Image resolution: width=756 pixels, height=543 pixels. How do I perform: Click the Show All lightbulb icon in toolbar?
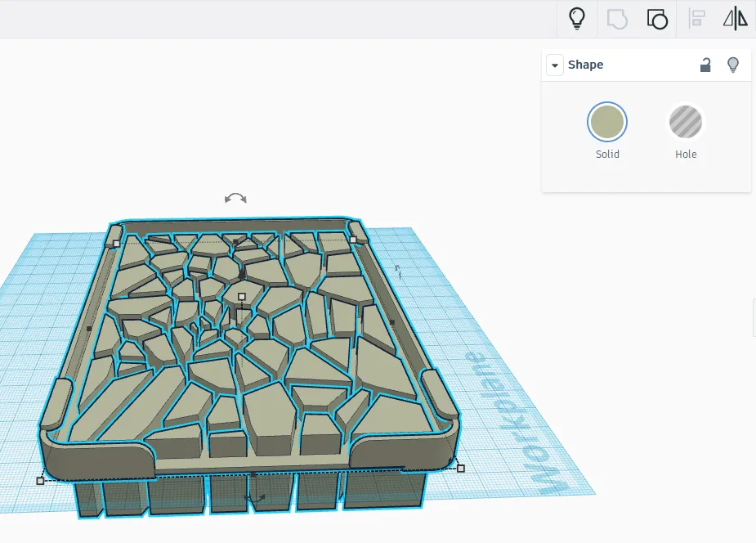pos(577,19)
